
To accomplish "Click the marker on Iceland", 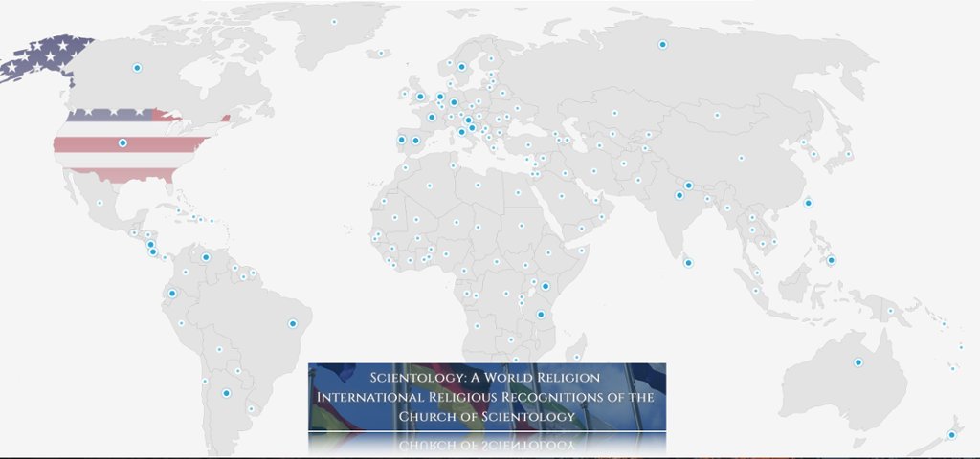I will (x=381, y=54).
